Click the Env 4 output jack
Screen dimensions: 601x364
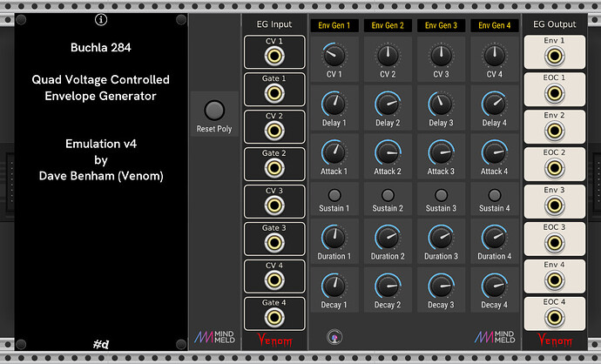[554, 280]
